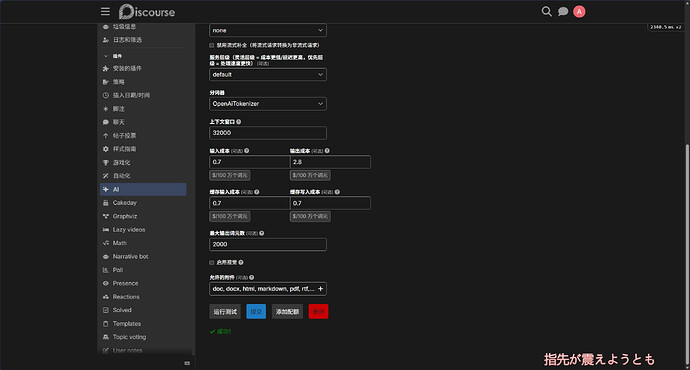The height and width of the screenshot is (370, 690).
Task: Click the diagram icon beside Graphviz
Action: [x=106, y=216]
